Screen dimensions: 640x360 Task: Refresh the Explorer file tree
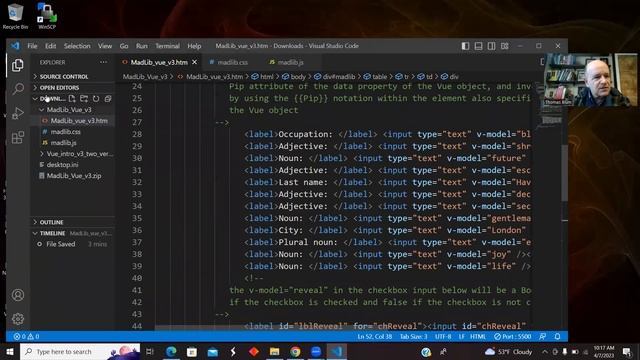96,98
